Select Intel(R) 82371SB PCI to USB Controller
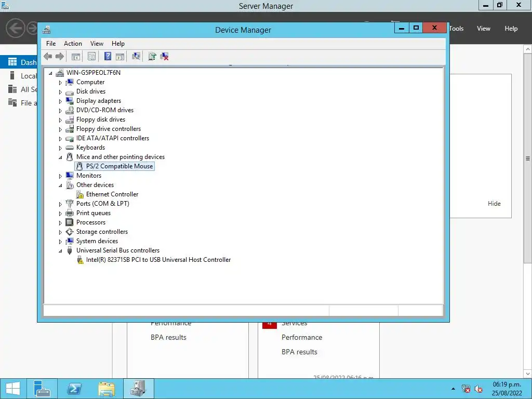 (158, 260)
